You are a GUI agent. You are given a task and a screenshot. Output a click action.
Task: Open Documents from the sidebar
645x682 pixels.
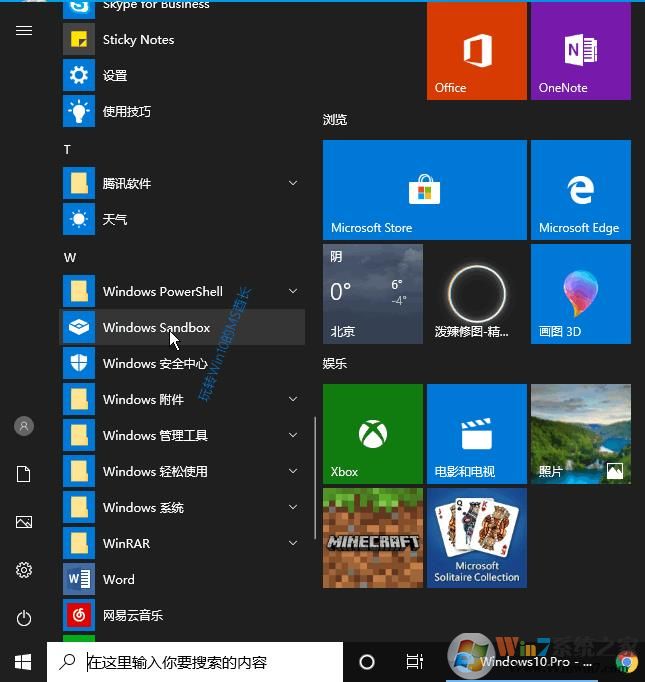click(x=24, y=474)
